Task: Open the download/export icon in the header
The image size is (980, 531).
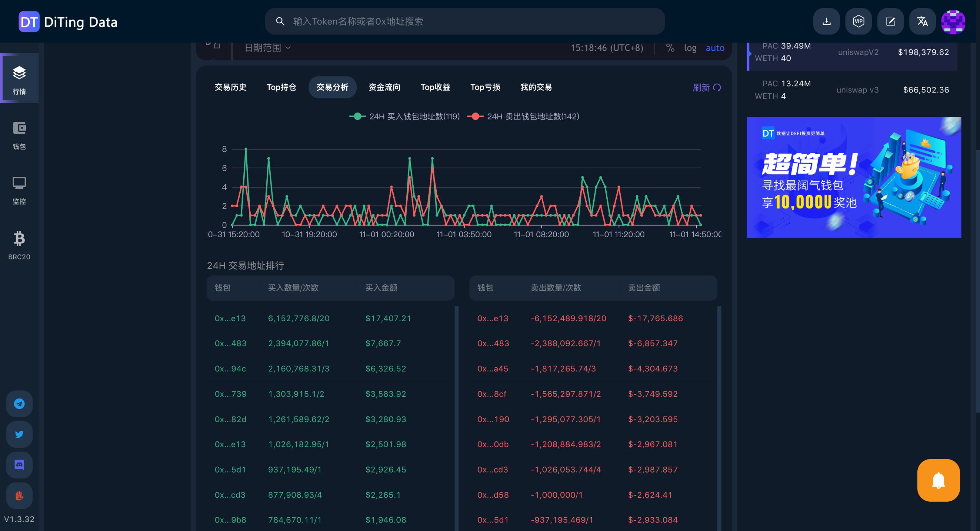Action: click(x=826, y=21)
